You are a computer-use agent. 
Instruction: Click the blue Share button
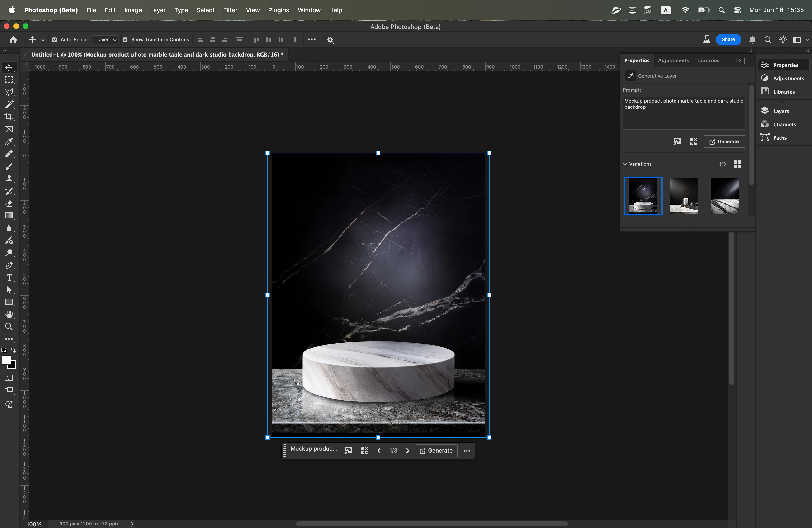click(x=728, y=40)
